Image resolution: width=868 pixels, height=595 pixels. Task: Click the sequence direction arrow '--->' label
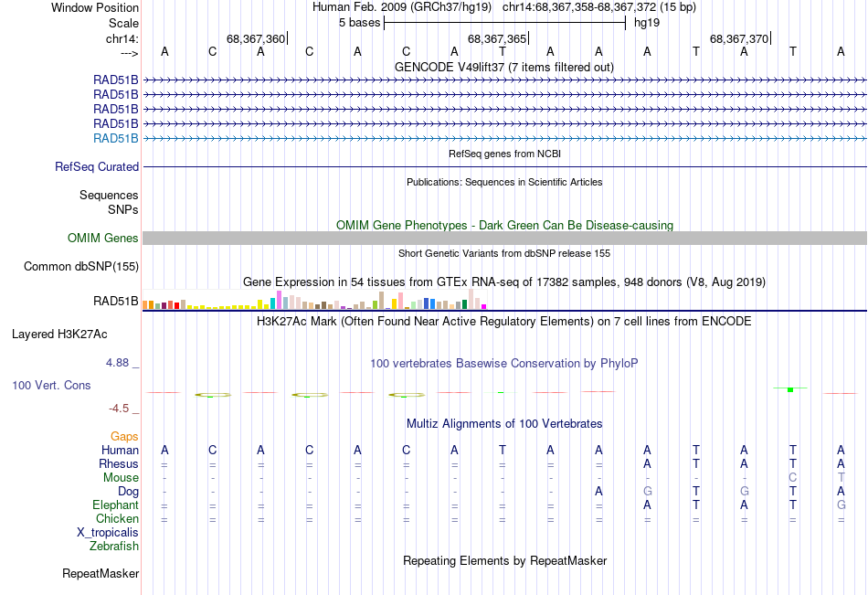[129, 53]
